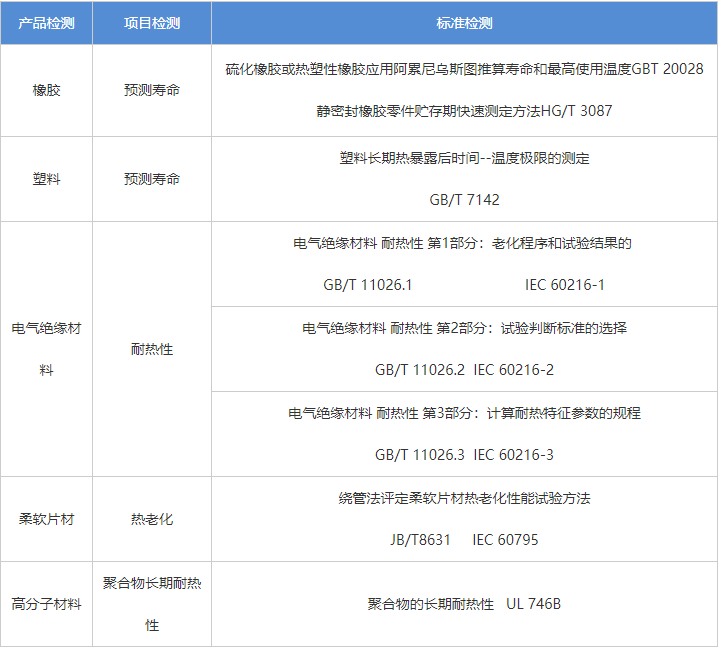The height and width of the screenshot is (647, 719).
Task: Click the HG/T 3087 standard text line
Action: pos(464,111)
